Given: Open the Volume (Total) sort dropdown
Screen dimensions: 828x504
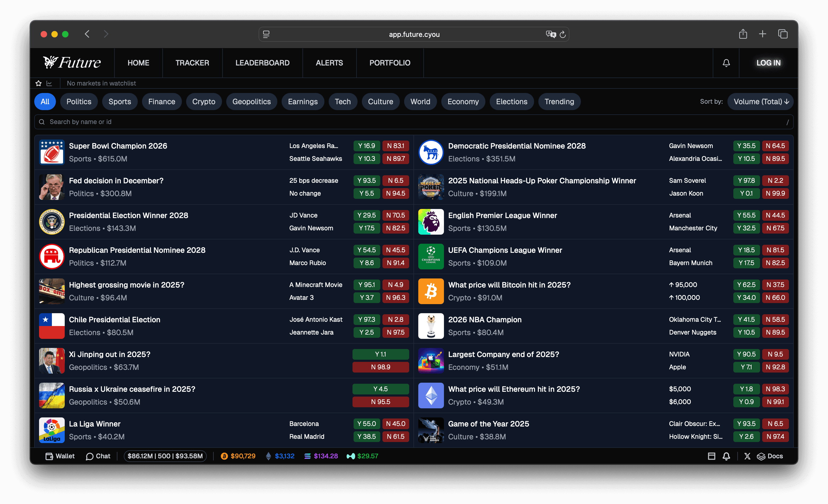Looking at the screenshot, I should coord(760,101).
